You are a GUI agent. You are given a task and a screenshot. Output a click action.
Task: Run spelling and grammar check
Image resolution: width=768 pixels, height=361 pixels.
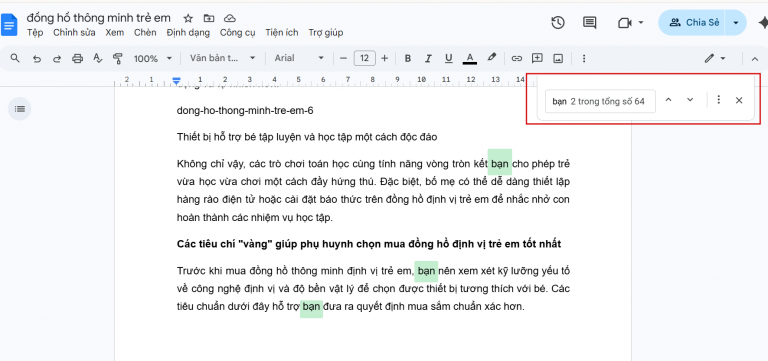click(97, 59)
